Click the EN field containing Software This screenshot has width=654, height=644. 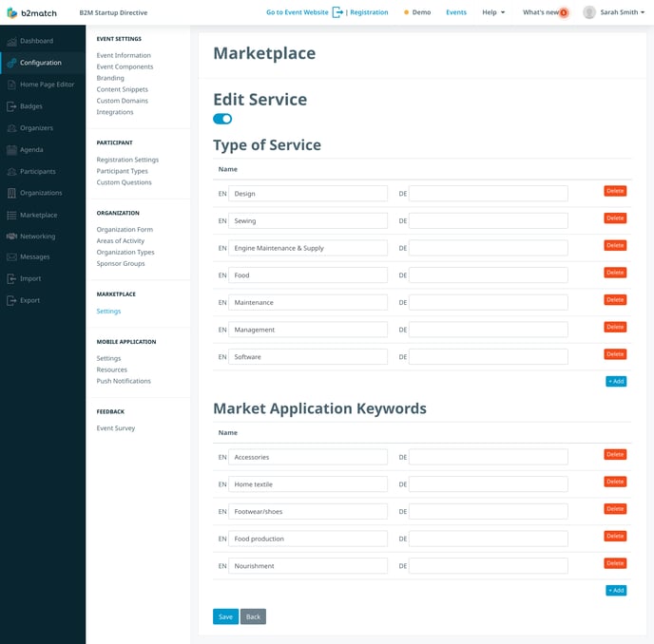(307, 357)
